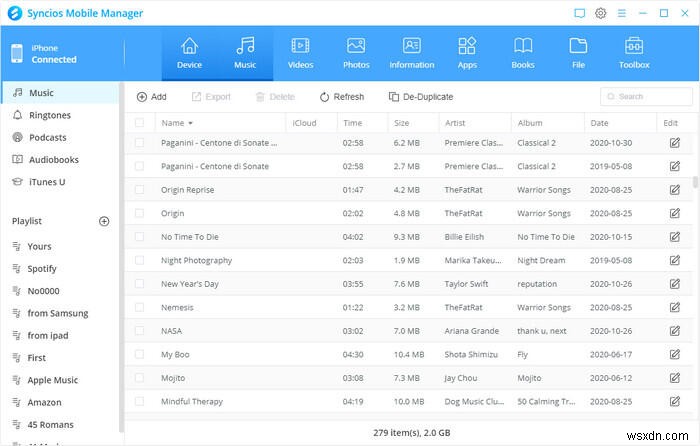Check the Mojito row checkbox

139,378
